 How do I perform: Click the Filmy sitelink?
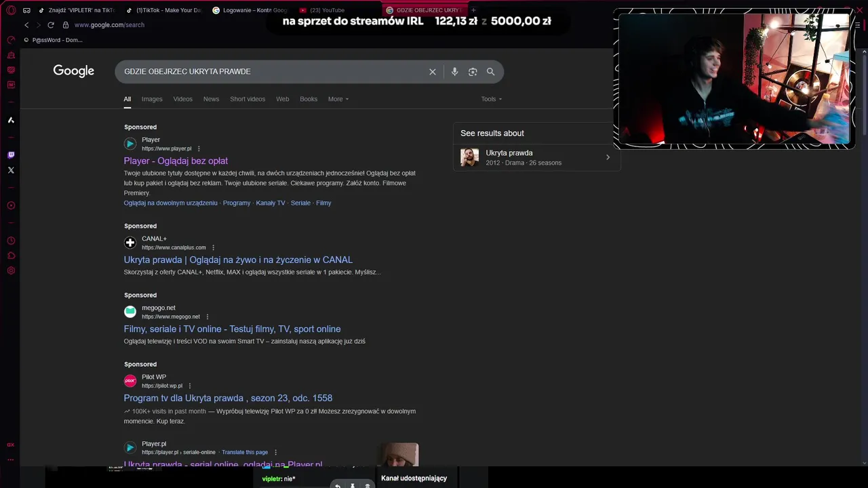tap(323, 203)
